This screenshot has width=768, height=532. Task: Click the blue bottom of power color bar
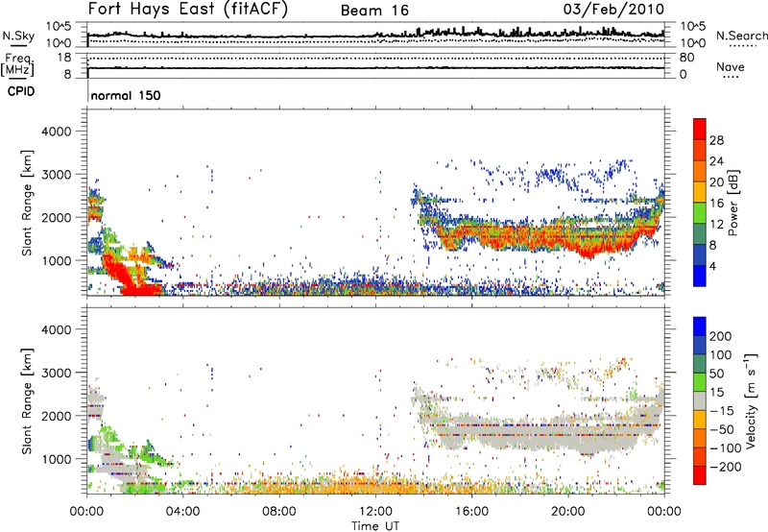(x=700, y=276)
